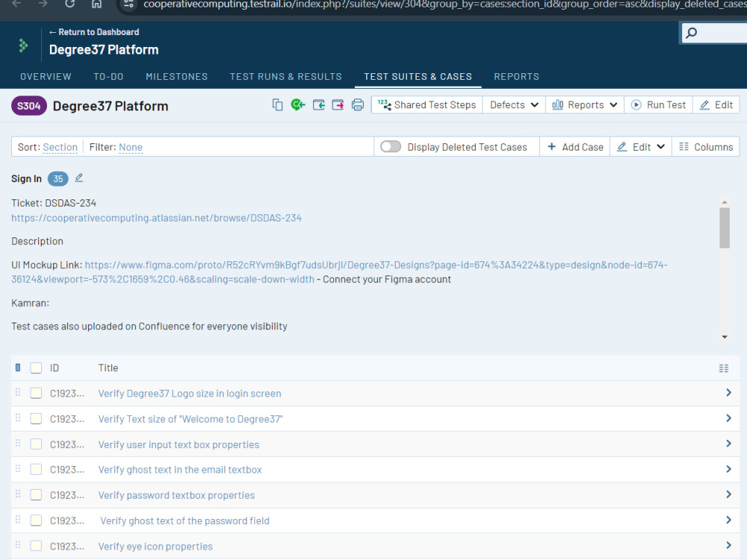Click the pencil icon next to Sign In
The height and width of the screenshot is (560, 747).
tap(79, 178)
